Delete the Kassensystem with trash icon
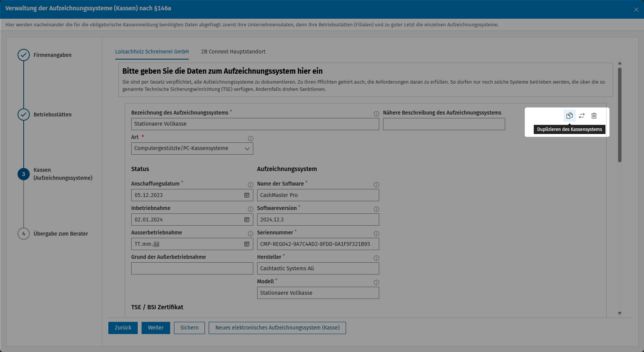Viewport: 644px width, 352px height. tap(594, 116)
